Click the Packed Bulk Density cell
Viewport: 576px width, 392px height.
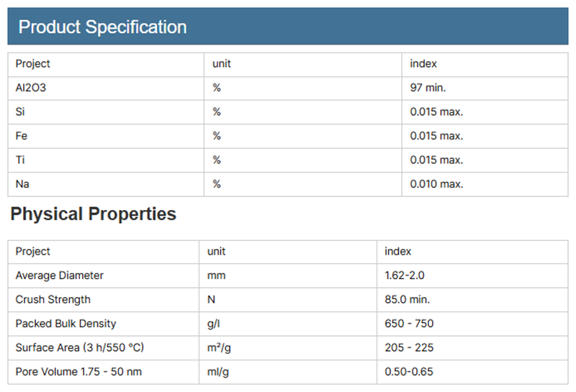[66, 324]
